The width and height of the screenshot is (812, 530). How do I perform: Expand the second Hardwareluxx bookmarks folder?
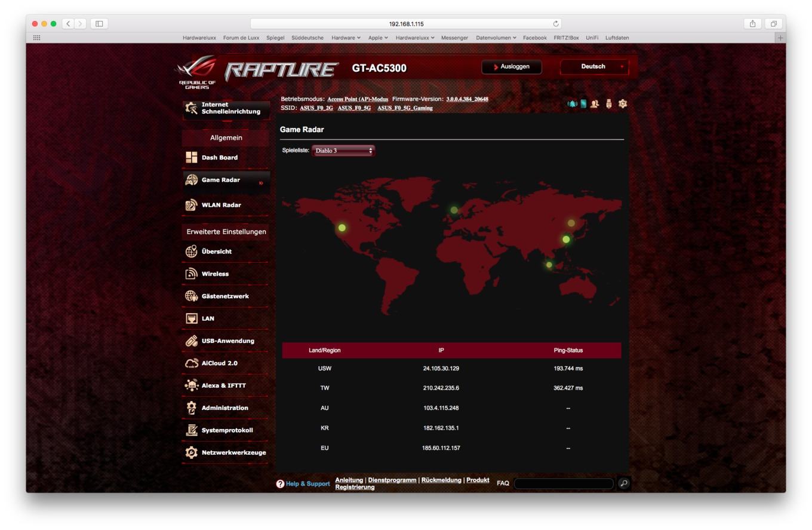(415, 38)
